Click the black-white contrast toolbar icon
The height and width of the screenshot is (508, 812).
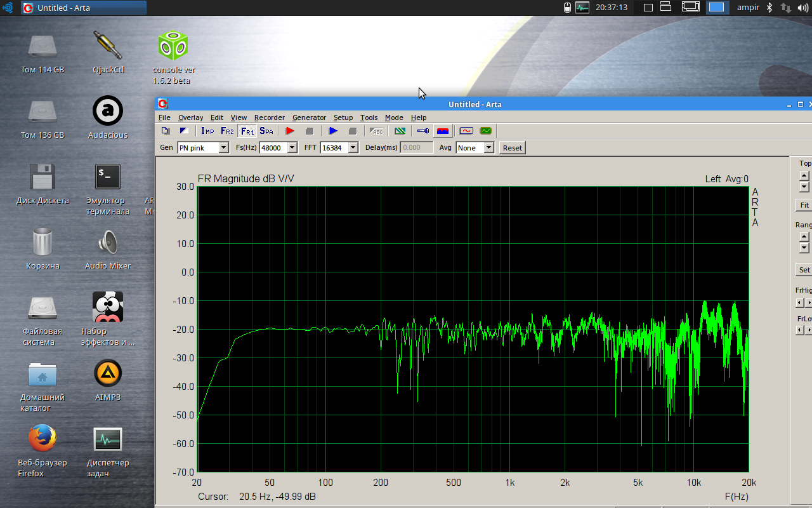pyautogui.click(x=184, y=131)
